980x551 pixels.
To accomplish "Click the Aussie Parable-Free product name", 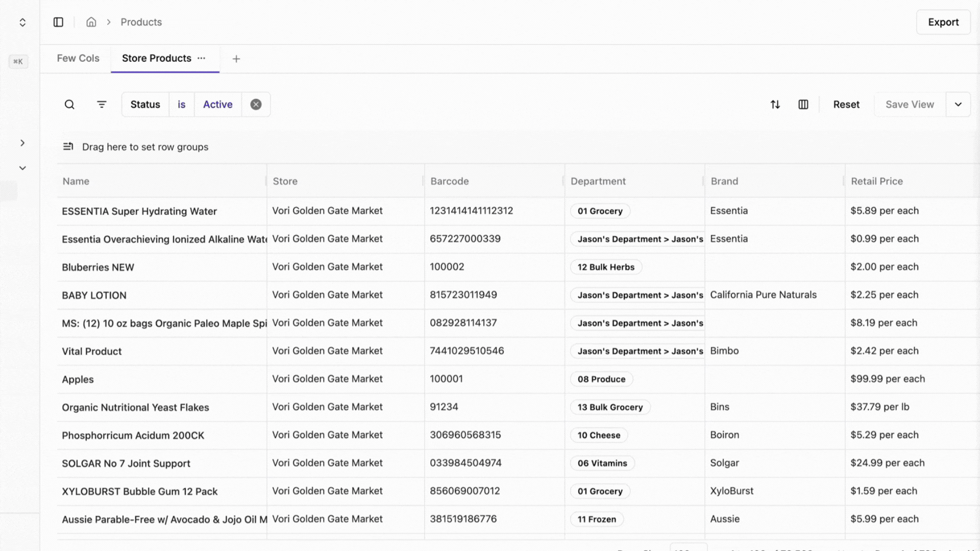I will pyautogui.click(x=164, y=520).
